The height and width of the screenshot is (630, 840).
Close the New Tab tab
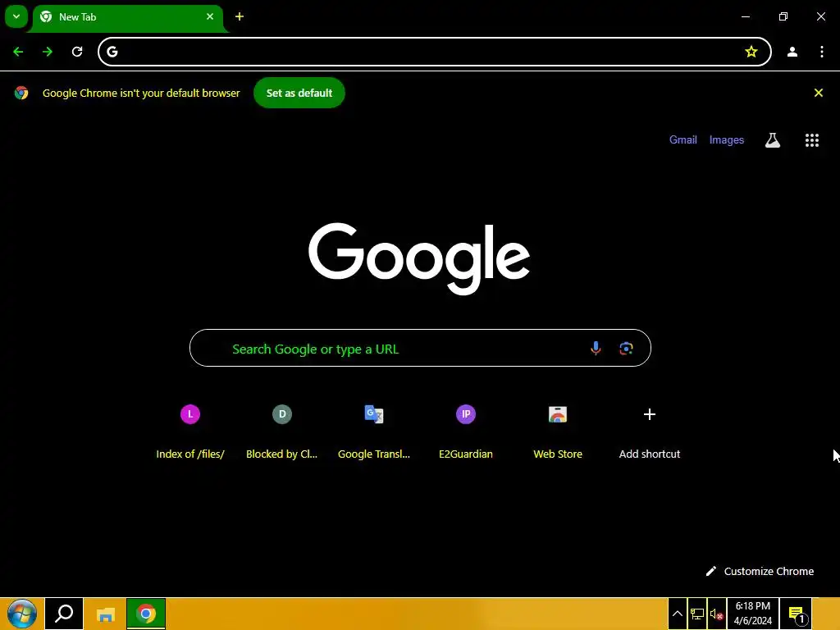[210, 16]
